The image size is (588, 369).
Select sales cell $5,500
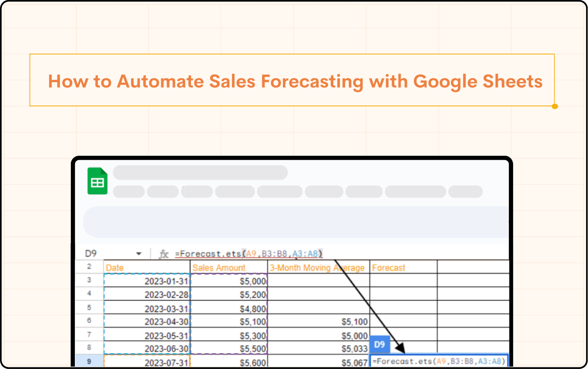[229, 348]
